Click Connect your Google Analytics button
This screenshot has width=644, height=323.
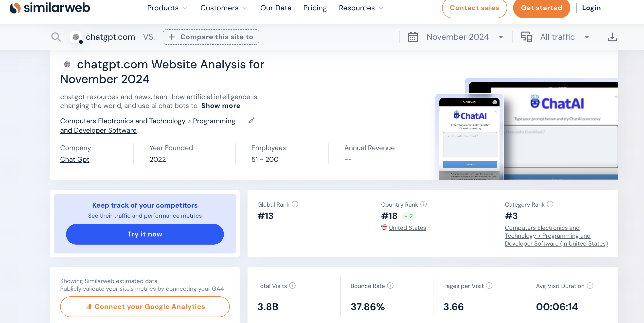pos(145,306)
